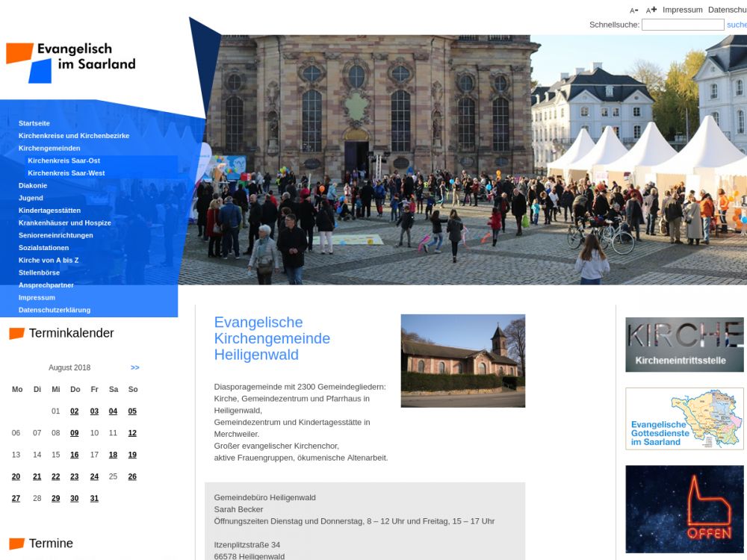
Task: Decrease font size with A- icon
Action: (x=633, y=10)
